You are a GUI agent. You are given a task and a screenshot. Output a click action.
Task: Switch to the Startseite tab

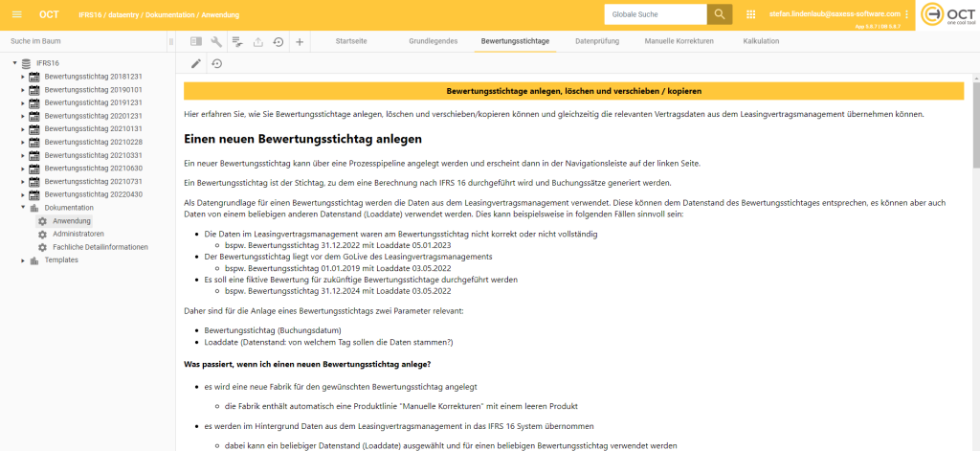click(351, 41)
